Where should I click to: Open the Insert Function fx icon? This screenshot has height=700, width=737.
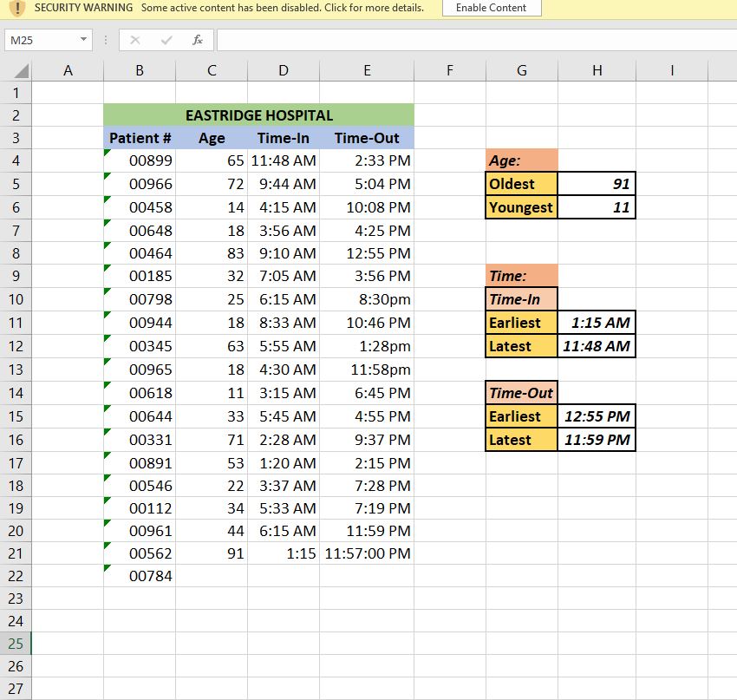(198, 40)
